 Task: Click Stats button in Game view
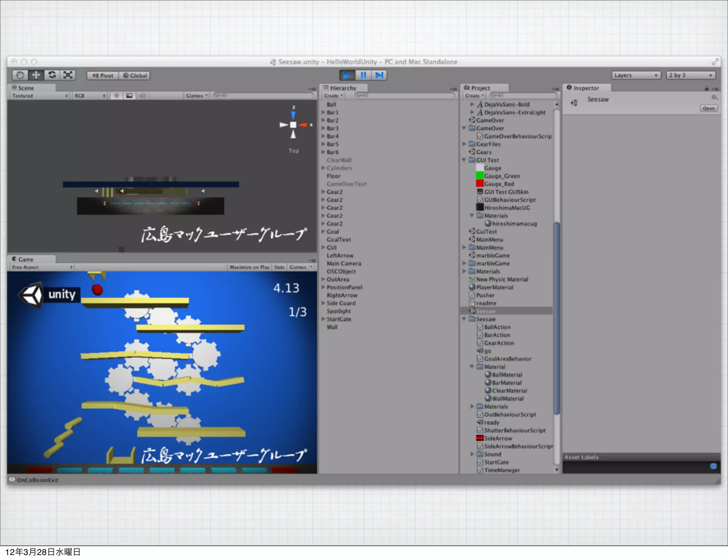click(279, 267)
